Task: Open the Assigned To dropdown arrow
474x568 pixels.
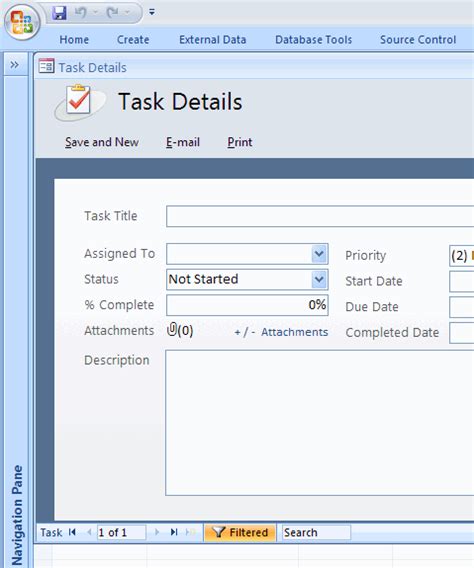Action: (x=319, y=254)
